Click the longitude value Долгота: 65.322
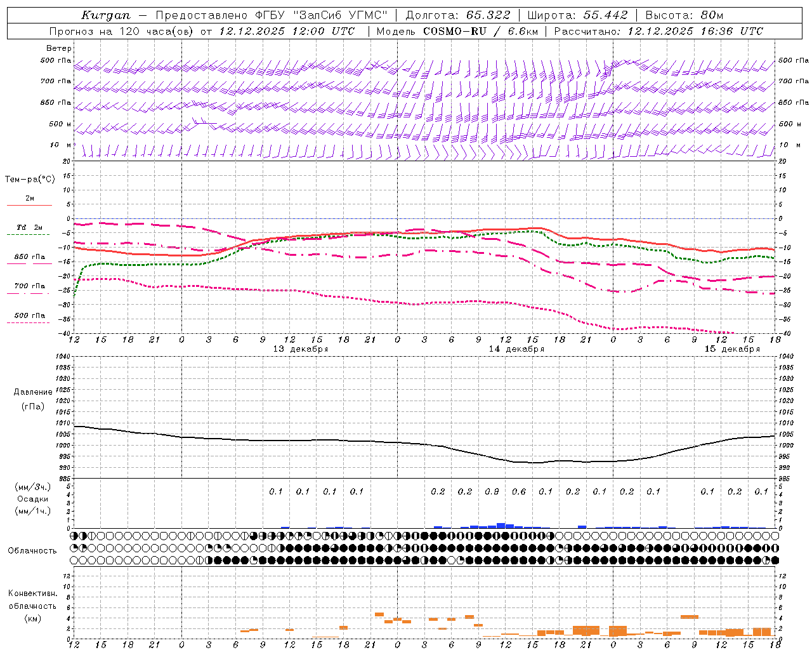Screen dimensions: 812x650 point(458,15)
